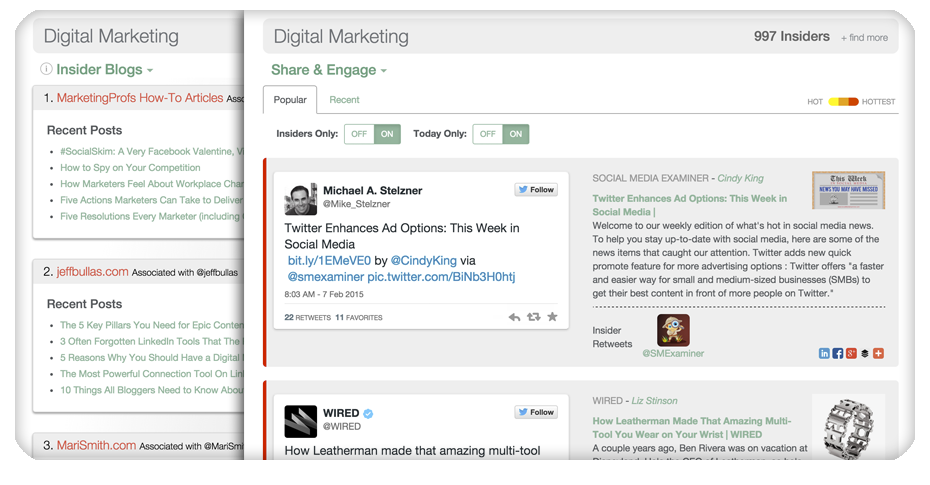This screenshot has height=485, width=930.
Task: Share Social Media Examiner article on Google Plus
Action: coord(851,353)
